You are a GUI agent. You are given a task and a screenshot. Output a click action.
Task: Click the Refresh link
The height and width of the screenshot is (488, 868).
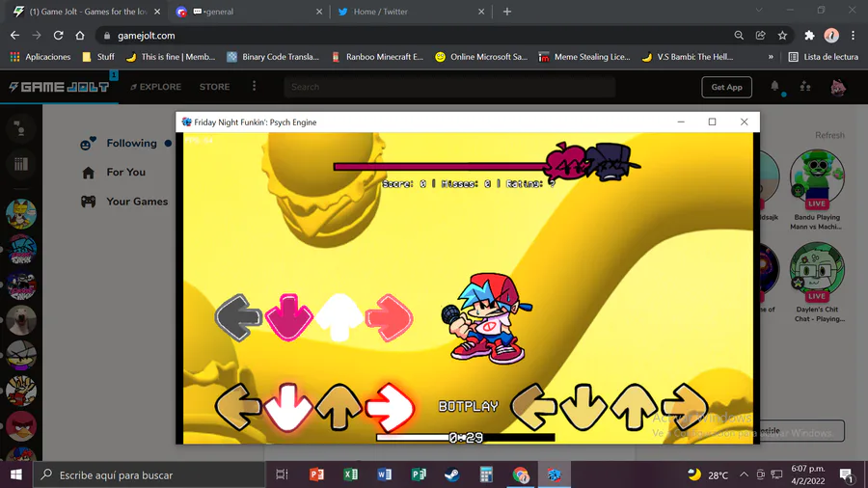click(x=829, y=135)
